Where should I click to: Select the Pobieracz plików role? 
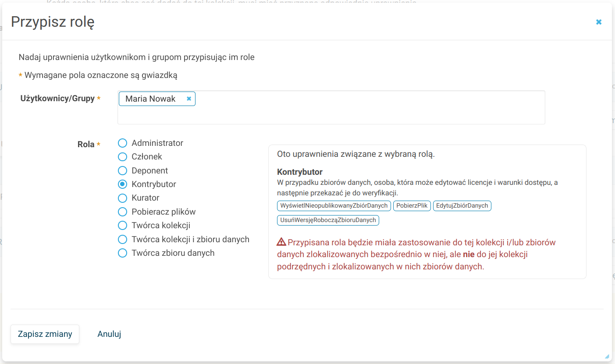[x=123, y=212]
